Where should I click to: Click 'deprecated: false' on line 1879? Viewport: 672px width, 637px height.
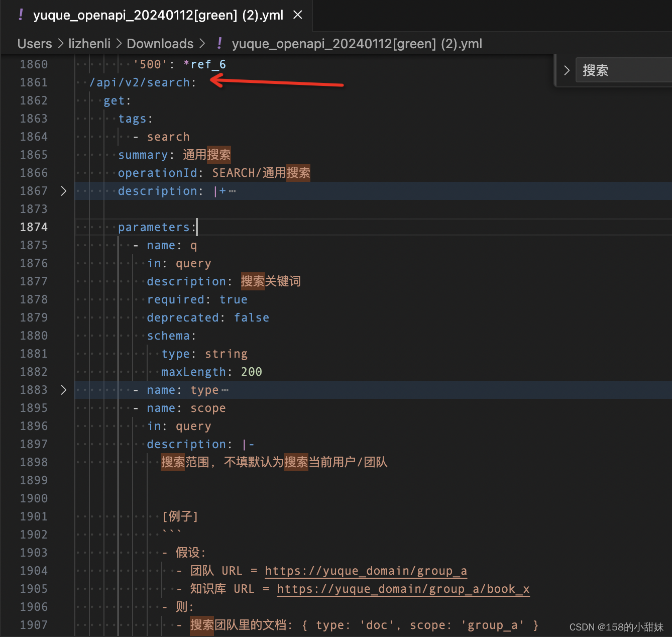tap(208, 317)
